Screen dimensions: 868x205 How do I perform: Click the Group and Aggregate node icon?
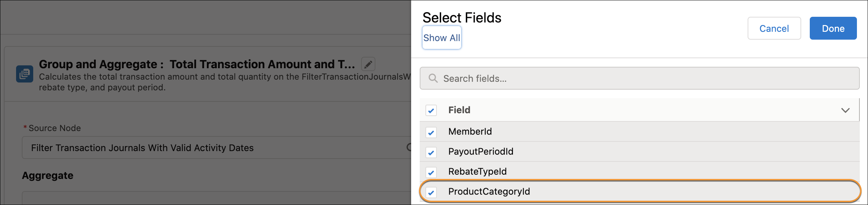point(25,74)
